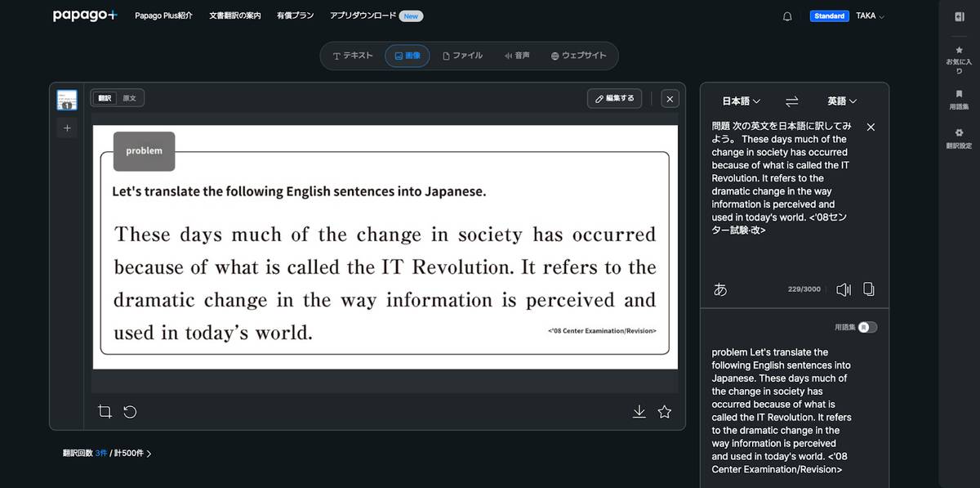This screenshot has width=980, height=488.
Task: Copy the source text to clipboard
Action: tap(869, 289)
